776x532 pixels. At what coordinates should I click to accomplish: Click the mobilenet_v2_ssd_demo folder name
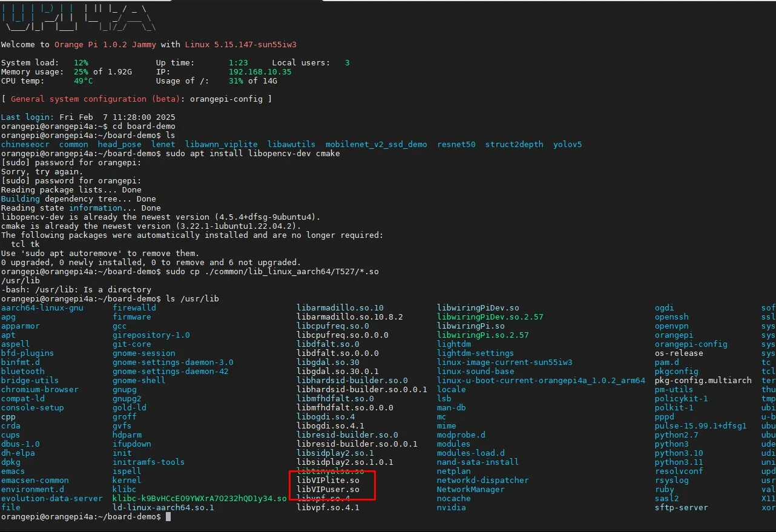[x=376, y=144]
